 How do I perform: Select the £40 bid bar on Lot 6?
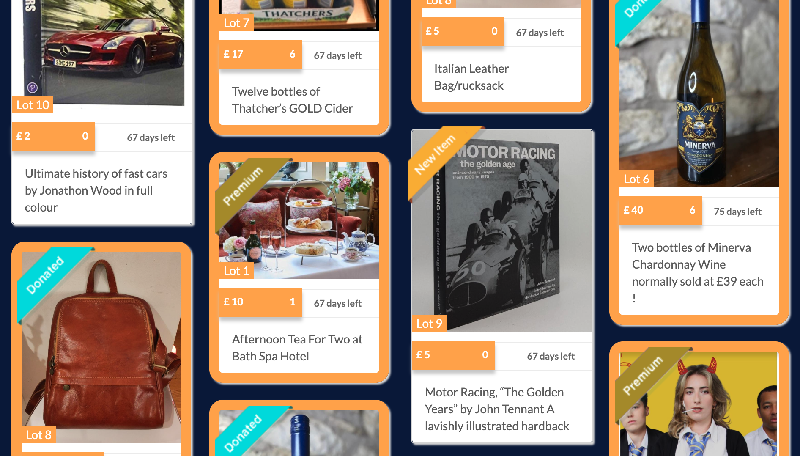pyautogui.click(x=660, y=210)
